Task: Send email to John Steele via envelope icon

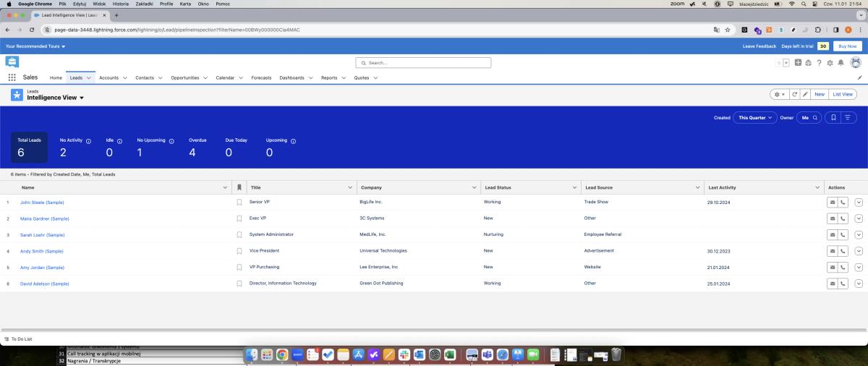Action: pos(833,202)
